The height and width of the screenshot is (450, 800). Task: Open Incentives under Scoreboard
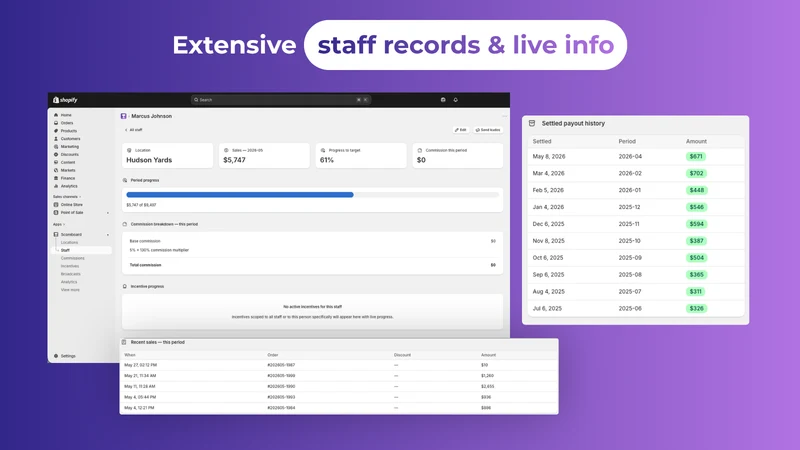70,266
